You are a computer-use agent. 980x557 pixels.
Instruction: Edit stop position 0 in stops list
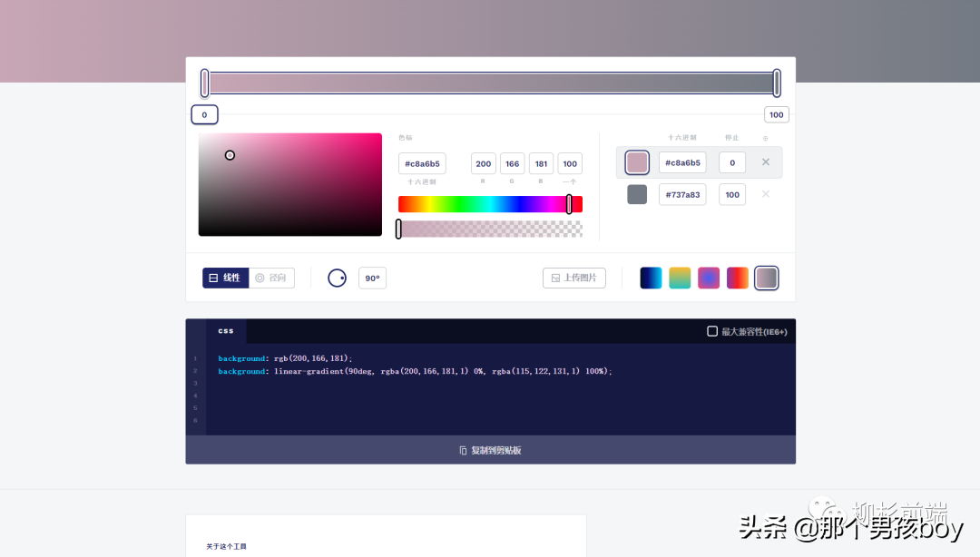732,162
